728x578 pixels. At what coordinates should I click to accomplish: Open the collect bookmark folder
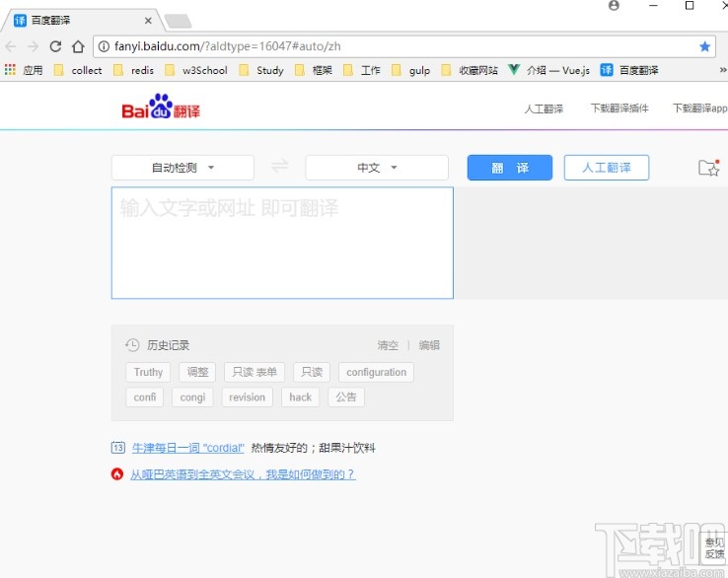pyautogui.click(x=78, y=70)
